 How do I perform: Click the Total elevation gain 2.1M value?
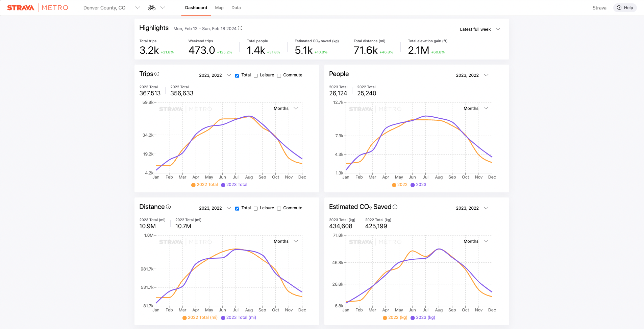point(418,50)
